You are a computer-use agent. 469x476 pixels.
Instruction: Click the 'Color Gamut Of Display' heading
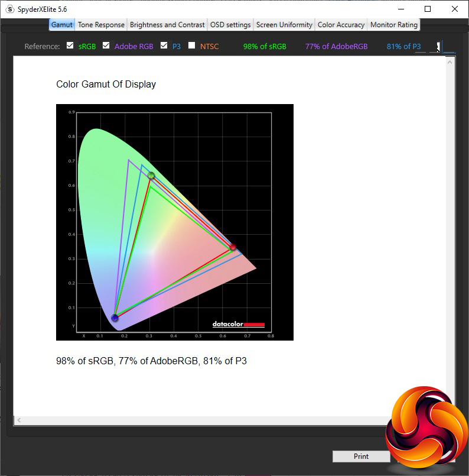click(x=106, y=84)
